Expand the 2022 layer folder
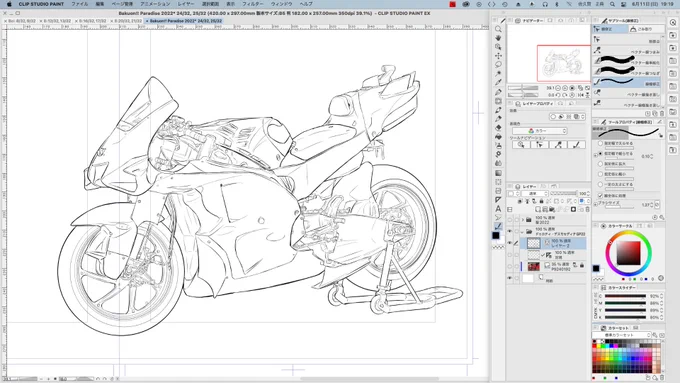Viewport: 680px width, 383px height. coord(523,220)
